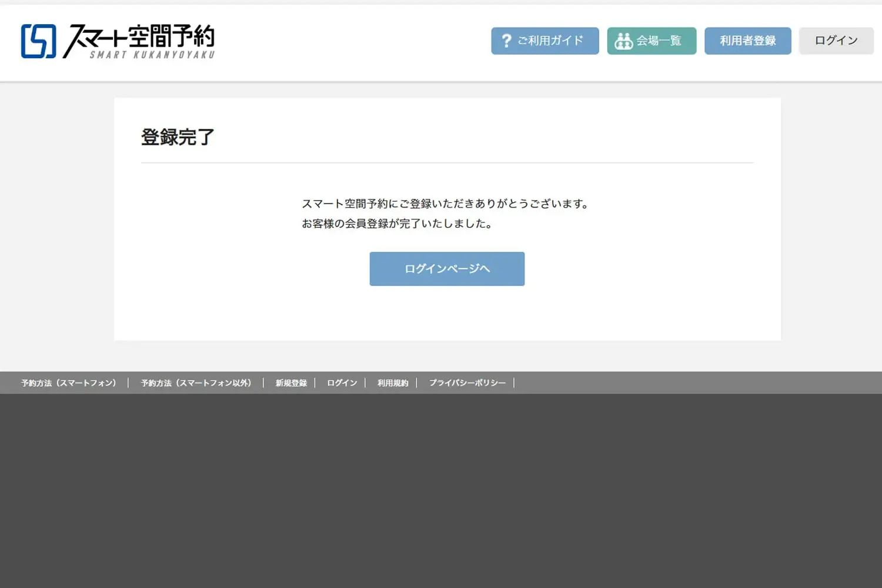Click the 新規登録 footer link
This screenshot has width=882, height=588.
tap(291, 383)
